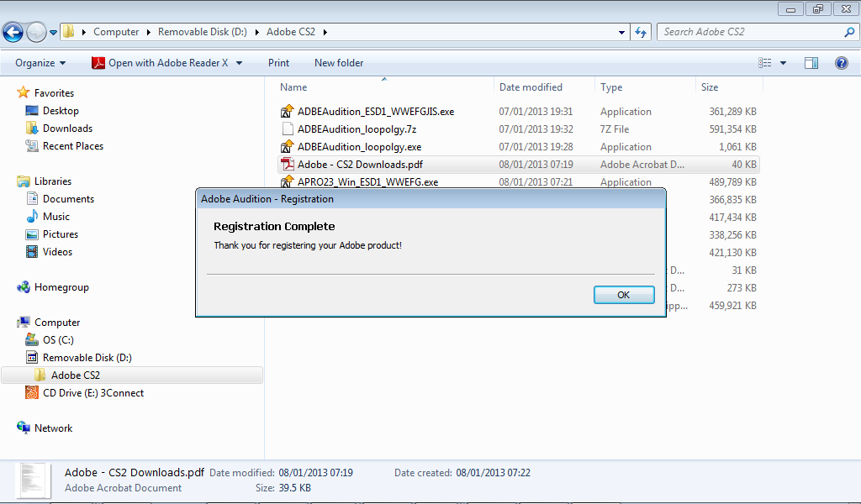
Task: Click Adobe Audition - Registration title bar
Action: pyautogui.click(x=431, y=198)
